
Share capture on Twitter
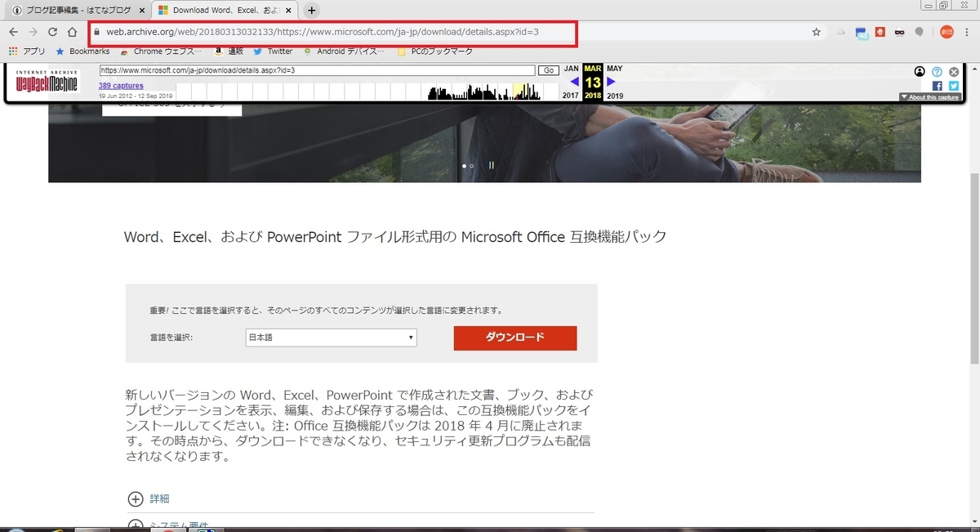pos(953,85)
